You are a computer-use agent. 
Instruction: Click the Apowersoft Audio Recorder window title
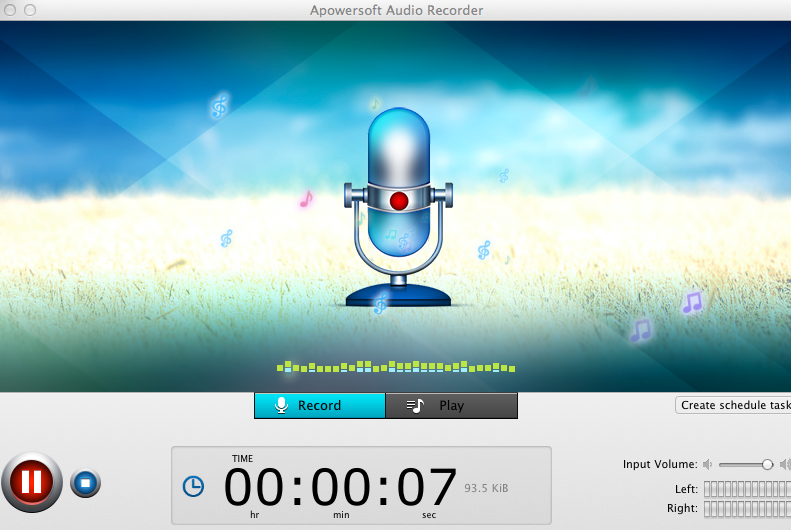pyautogui.click(x=396, y=10)
